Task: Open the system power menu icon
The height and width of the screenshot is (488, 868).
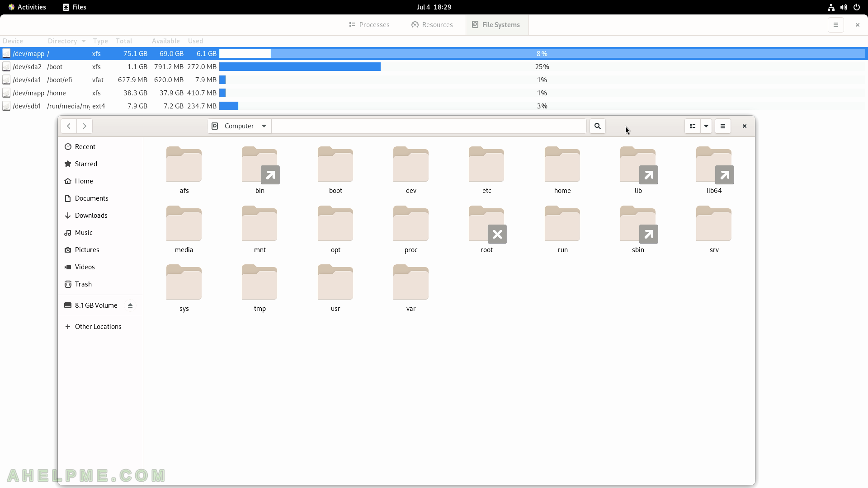Action: pyautogui.click(x=856, y=7)
